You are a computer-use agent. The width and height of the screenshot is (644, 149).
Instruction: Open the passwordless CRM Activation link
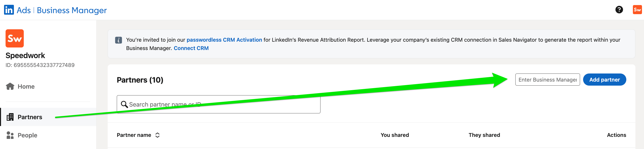point(224,40)
